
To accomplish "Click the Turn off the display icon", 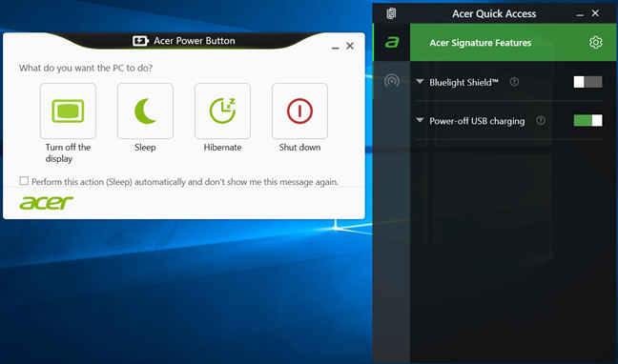I will [68, 111].
